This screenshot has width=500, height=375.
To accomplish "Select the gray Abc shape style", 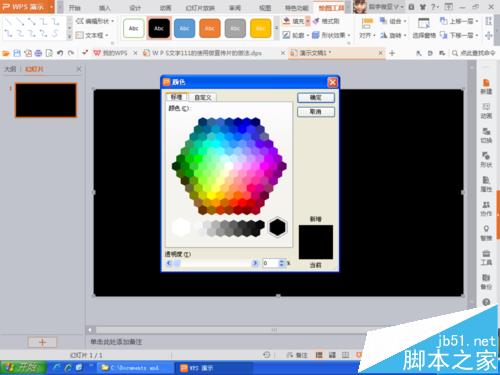I will coord(235,28).
